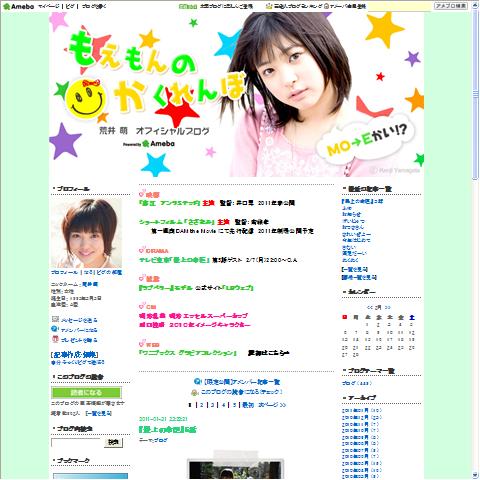Viewport: 480px width, 480px height.
Task: Open the first archive link 2011年01月
Action: tap(362, 411)
